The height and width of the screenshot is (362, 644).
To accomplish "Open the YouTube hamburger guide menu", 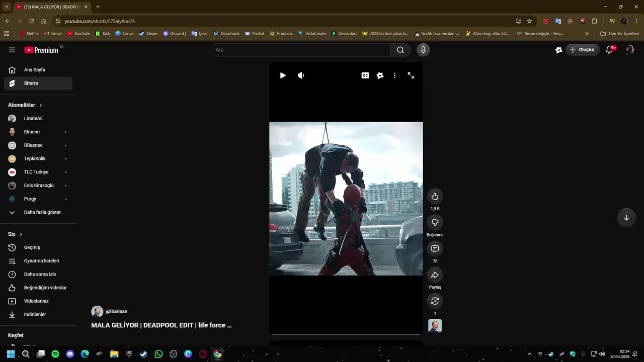I will (x=12, y=50).
